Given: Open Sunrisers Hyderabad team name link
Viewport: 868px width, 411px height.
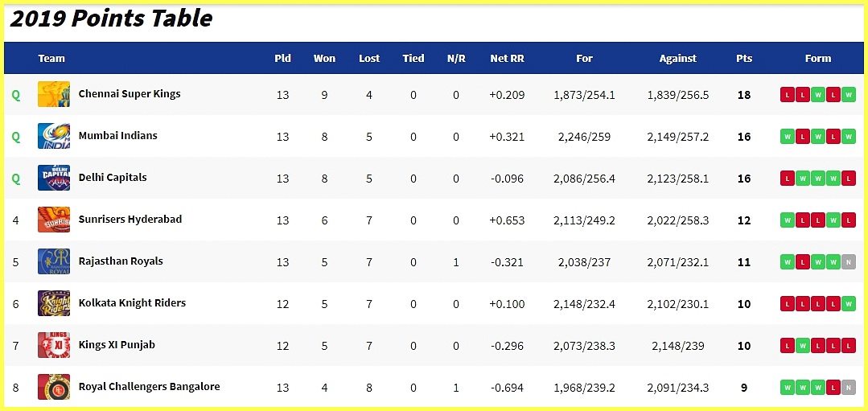Looking at the screenshot, I should coord(130,219).
